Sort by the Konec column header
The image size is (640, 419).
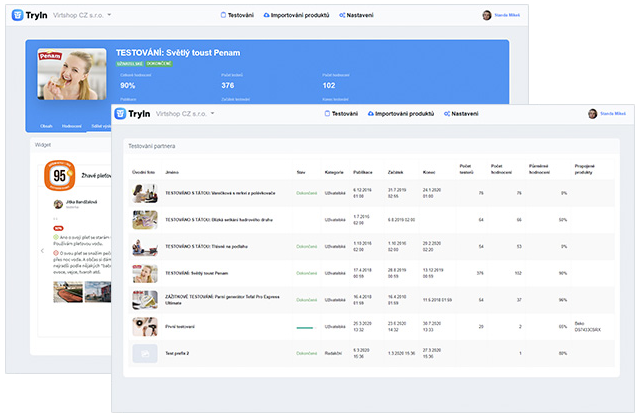(429, 172)
